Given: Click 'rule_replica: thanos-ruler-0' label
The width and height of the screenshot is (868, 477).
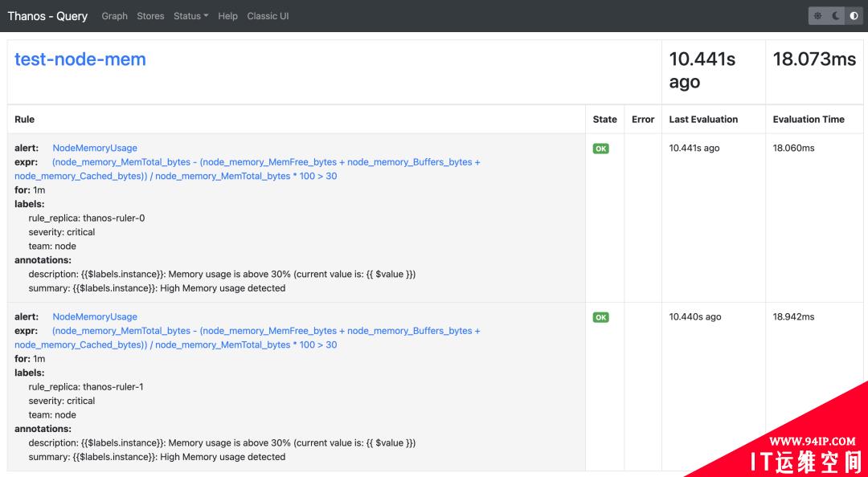Looking at the screenshot, I should [x=86, y=218].
